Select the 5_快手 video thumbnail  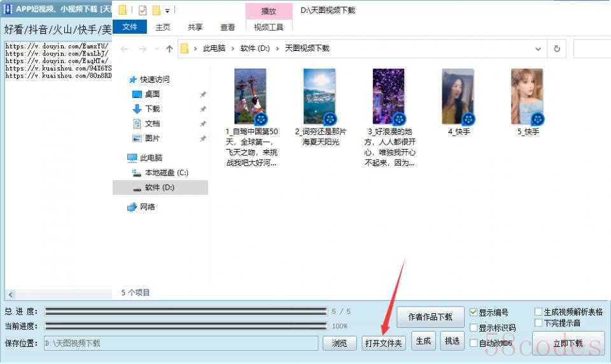tap(528, 96)
